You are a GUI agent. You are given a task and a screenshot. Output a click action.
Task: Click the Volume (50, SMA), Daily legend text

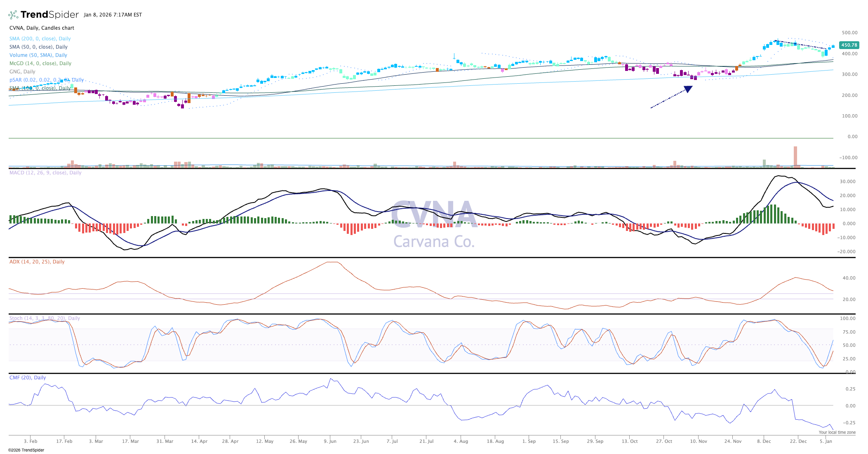[38, 55]
